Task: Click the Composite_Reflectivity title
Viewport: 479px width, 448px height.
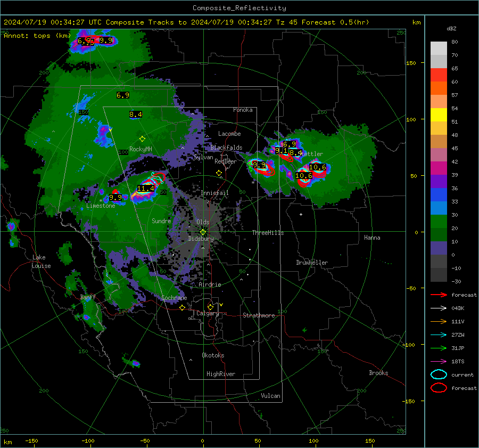Action: coord(240,8)
